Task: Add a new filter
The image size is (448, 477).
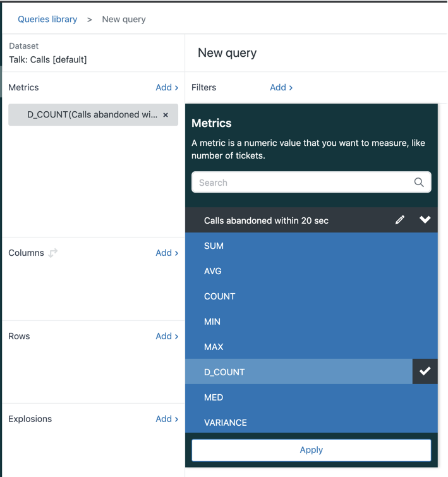Action: 281,88
